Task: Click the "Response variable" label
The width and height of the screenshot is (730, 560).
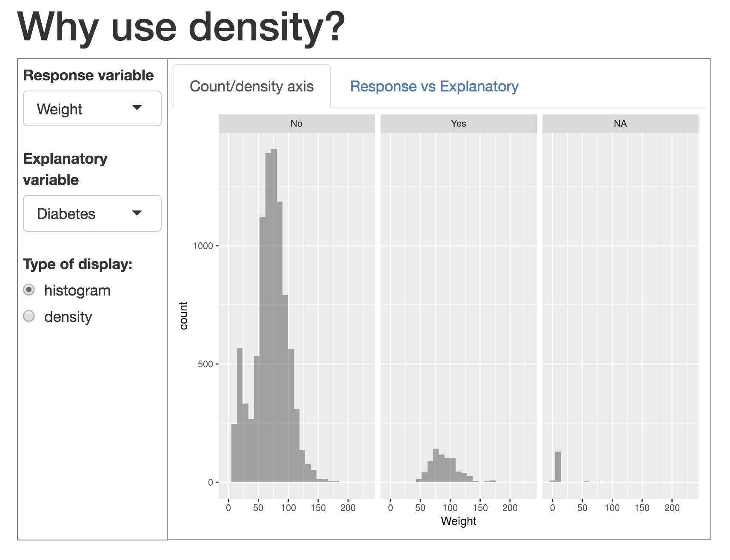Action: (x=88, y=75)
